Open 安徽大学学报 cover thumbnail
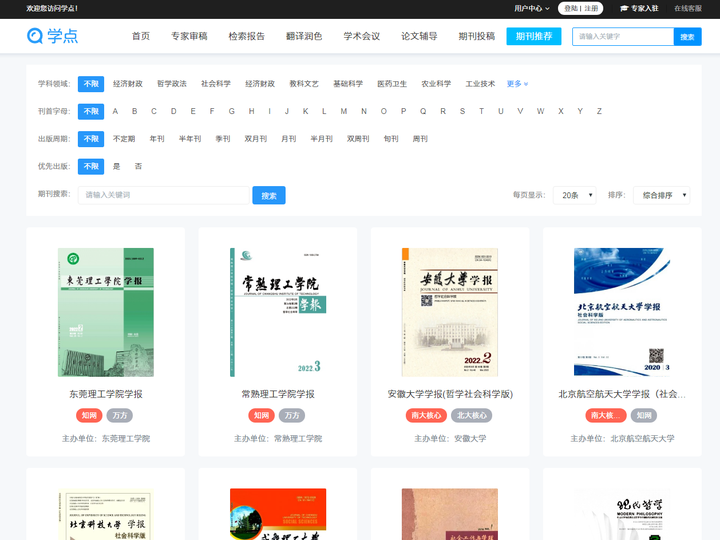This screenshot has height=540, width=720. tap(450, 312)
